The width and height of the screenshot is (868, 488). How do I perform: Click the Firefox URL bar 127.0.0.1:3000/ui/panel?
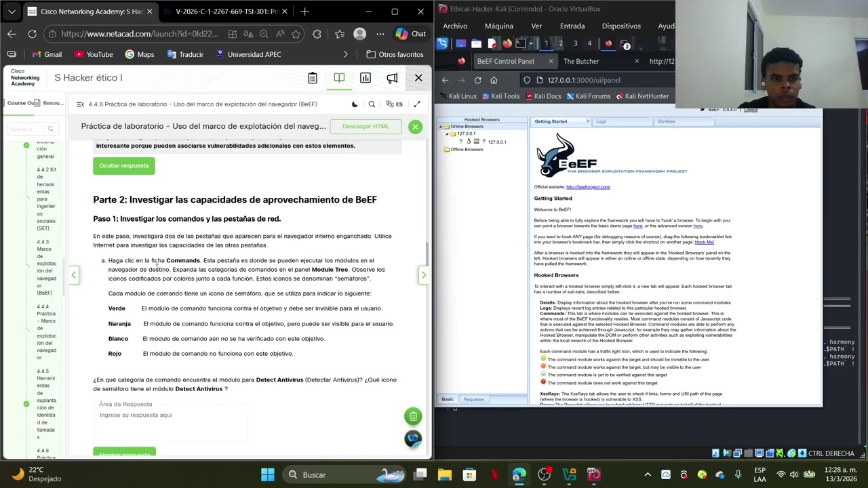[x=597, y=80]
